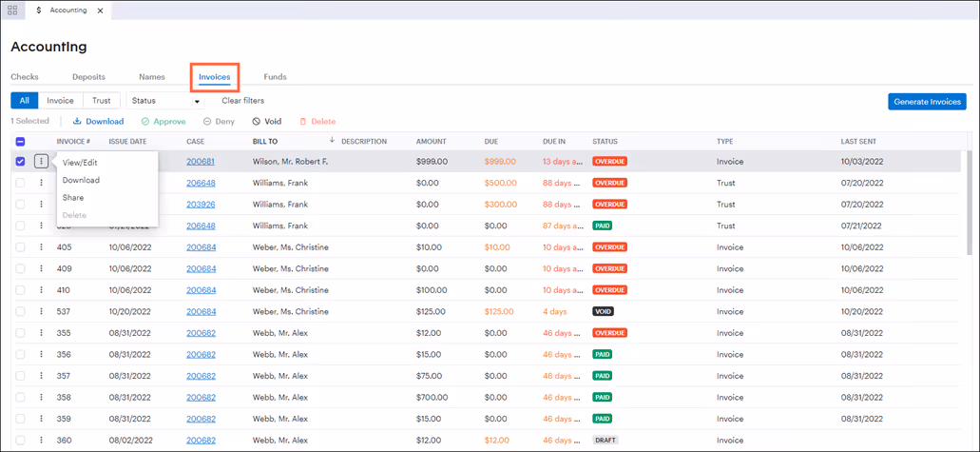Switch to the Names tab
The width and height of the screenshot is (980, 452).
[152, 77]
